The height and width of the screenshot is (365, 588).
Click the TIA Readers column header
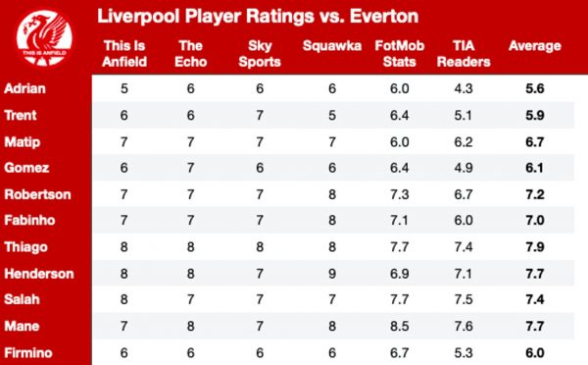464,54
